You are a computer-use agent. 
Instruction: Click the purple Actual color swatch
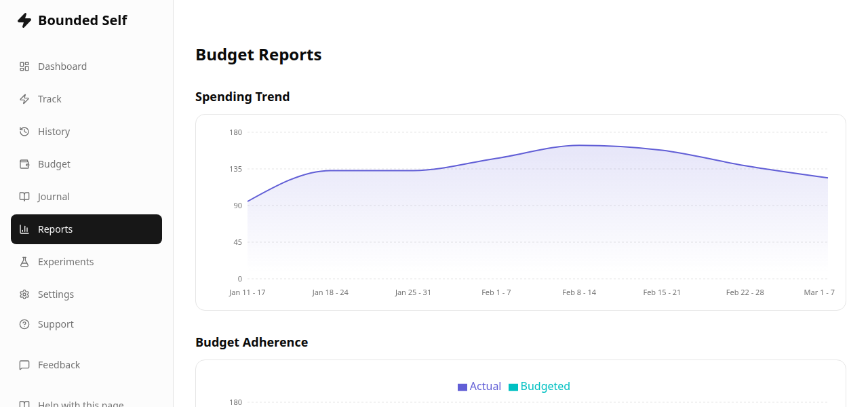tap(462, 386)
